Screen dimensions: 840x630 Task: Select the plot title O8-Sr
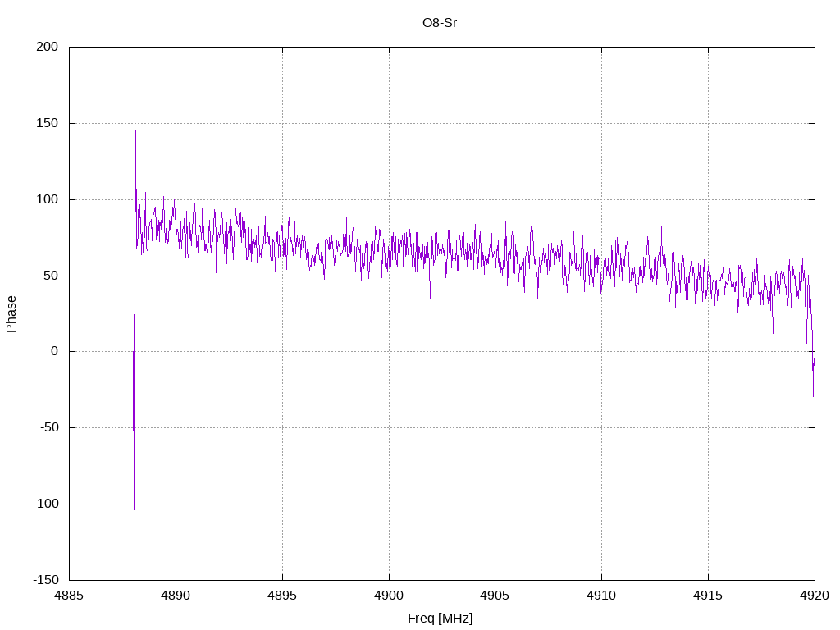(440, 23)
